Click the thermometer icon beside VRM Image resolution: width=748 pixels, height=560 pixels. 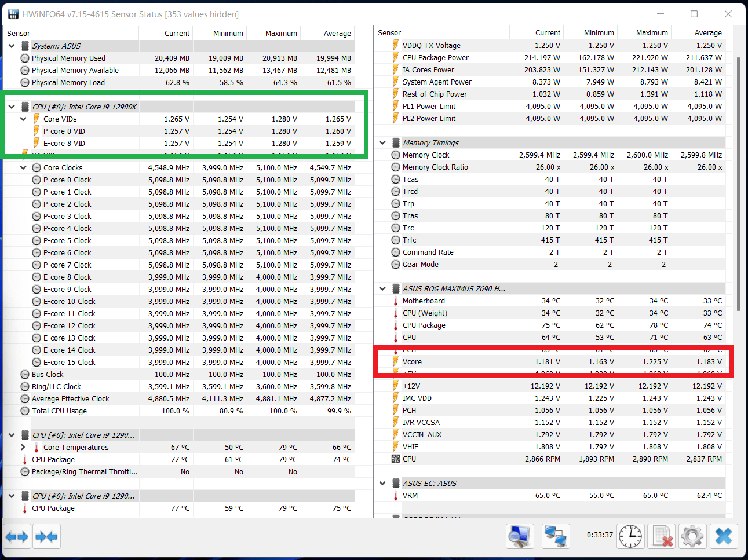(x=396, y=496)
